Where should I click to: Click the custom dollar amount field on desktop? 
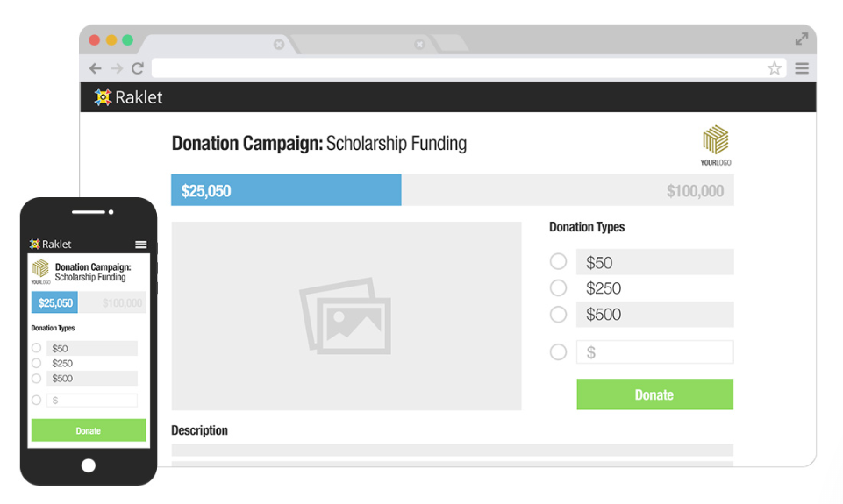654,352
